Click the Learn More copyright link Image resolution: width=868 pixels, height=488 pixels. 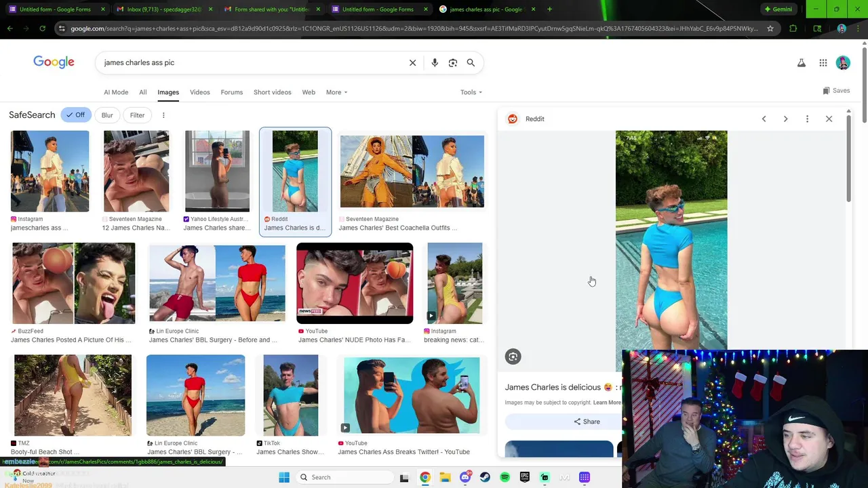[607, 403]
